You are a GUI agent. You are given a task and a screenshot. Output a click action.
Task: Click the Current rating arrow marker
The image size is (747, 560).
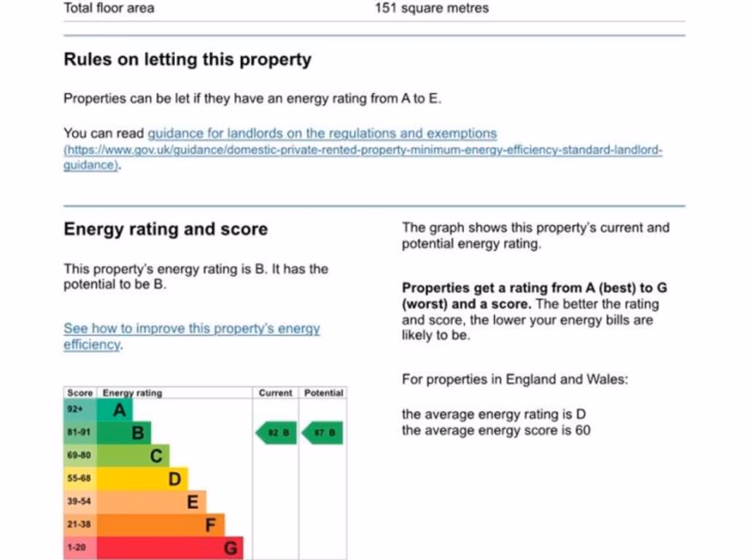pos(276,432)
